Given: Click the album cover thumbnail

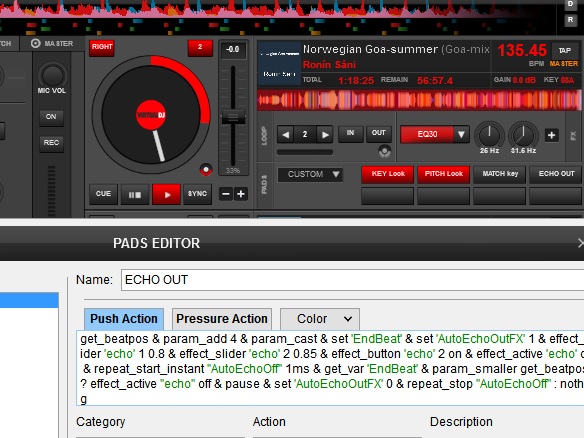Looking at the screenshot, I should (279, 64).
